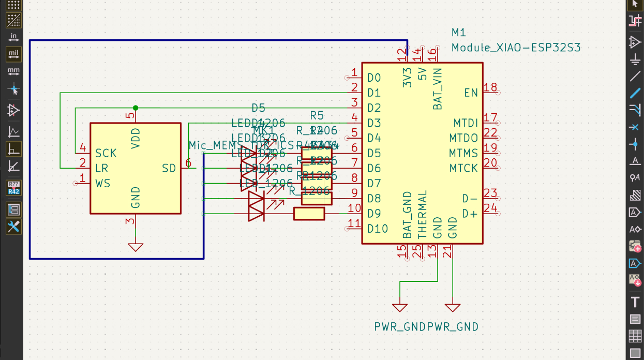Switch units to inches

(13, 37)
